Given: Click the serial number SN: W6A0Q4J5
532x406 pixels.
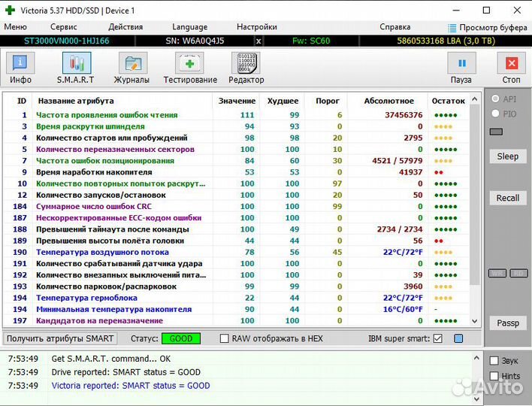Looking at the screenshot, I should tap(195, 41).
